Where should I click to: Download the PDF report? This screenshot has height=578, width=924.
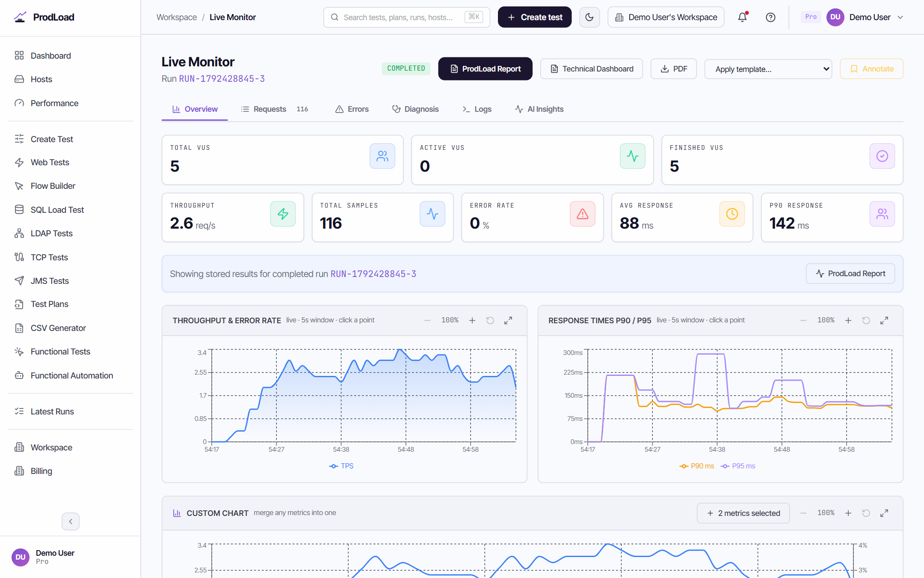(x=674, y=69)
